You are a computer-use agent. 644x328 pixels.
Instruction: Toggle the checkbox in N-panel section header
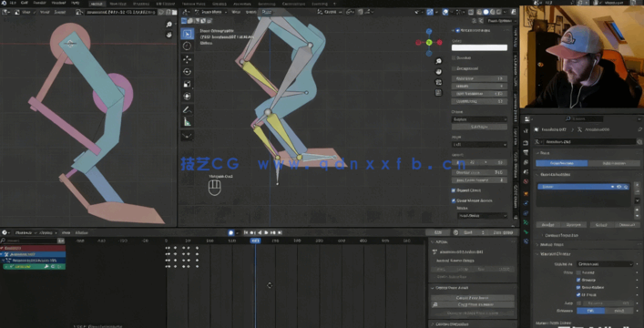(457, 30)
